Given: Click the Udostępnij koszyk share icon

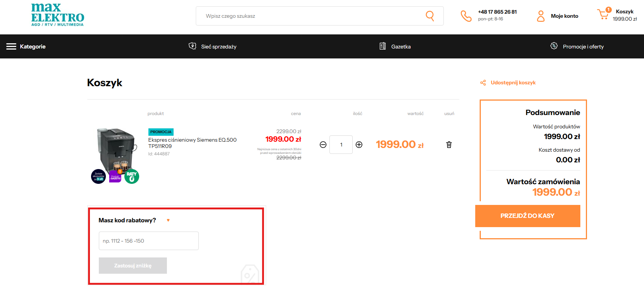Looking at the screenshot, I should [x=483, y=82].
